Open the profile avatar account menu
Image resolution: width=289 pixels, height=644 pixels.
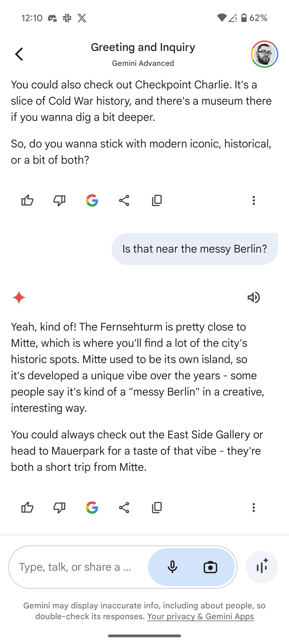[x=264, y=54]
